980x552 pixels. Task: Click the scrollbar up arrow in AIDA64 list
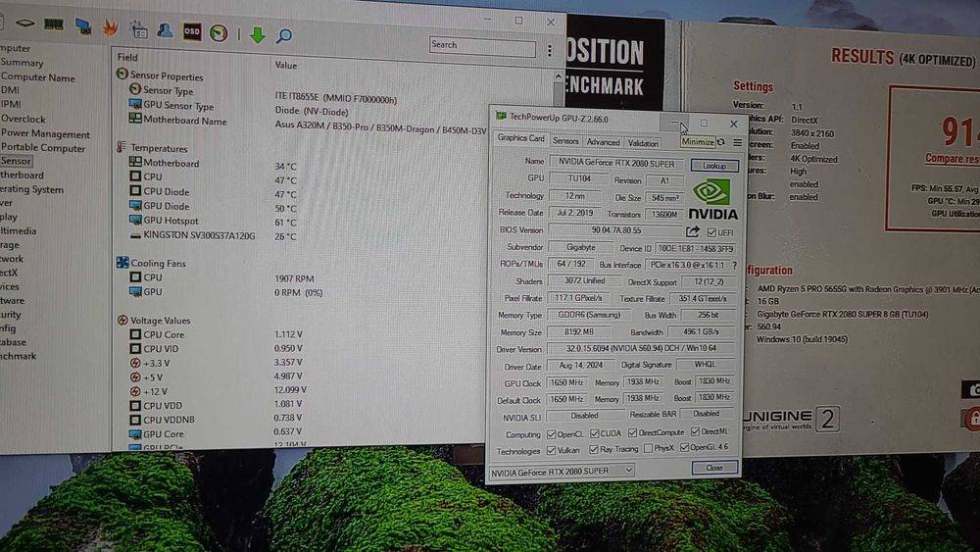558,76
